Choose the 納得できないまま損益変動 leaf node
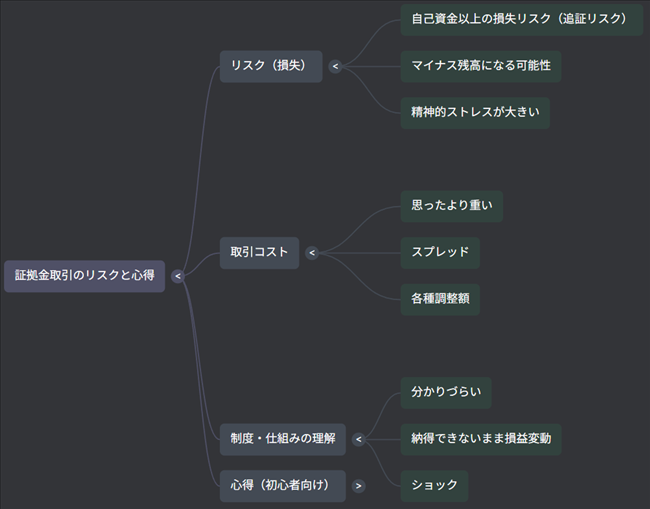The height and width of the screenshot is (509, 650). click(480, 439)
